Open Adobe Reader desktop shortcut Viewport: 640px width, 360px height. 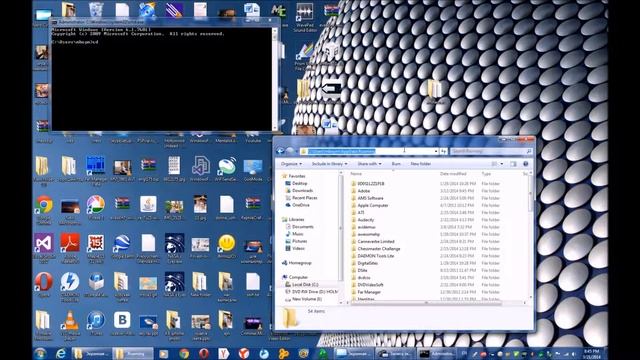[70, 244]
